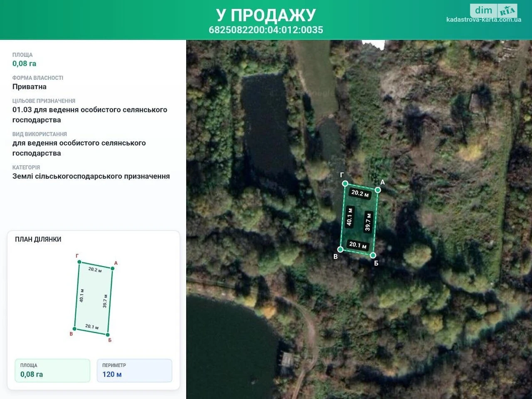Click the ПЕРИМЕТР card showing 120 м
The width and height of the screenshot is (532, 399).
tap(134, 370)
